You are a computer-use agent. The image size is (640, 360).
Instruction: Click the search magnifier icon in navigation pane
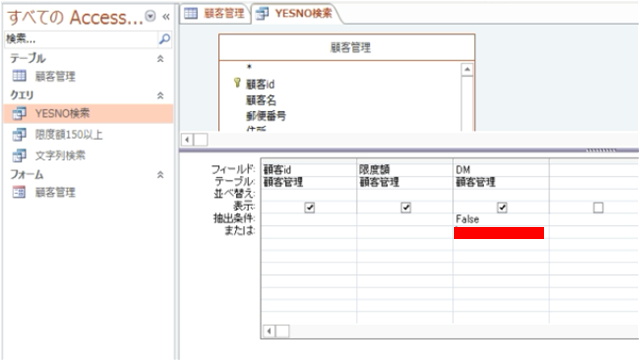click(164, 39)
